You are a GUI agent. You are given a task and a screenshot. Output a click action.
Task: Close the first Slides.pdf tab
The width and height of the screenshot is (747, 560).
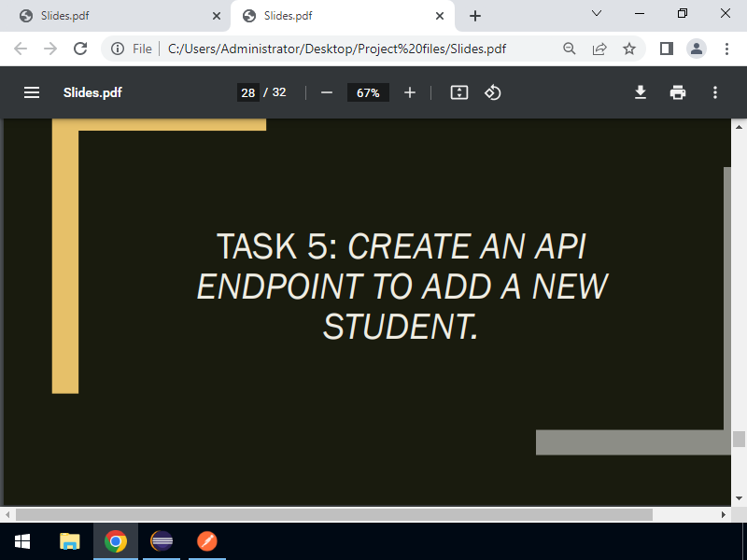coord(217,16)
